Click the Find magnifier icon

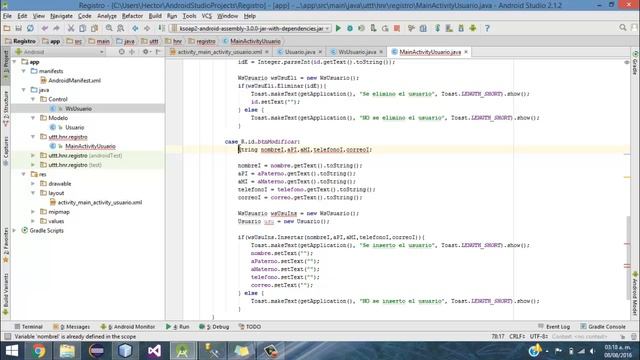click(109, 28)
